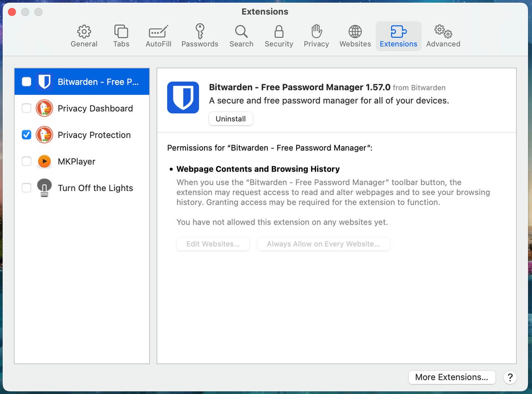The image size is (532, 394).
Task: Switch to the Privacy tab label
Action: 316,44
